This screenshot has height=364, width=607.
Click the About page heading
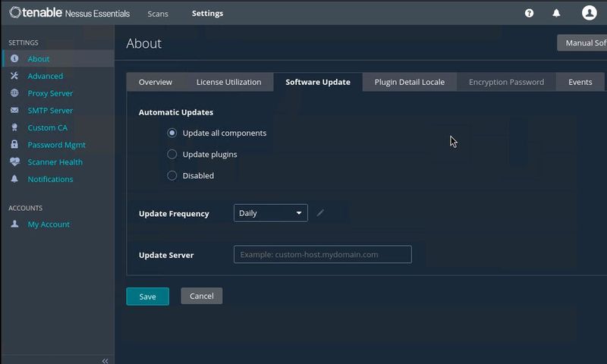point(143,43)
